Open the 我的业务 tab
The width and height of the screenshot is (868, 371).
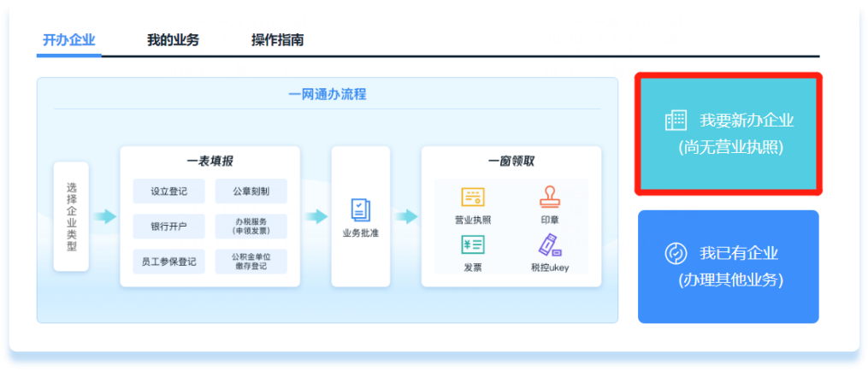pyautogui.click(x=173, y=40)
